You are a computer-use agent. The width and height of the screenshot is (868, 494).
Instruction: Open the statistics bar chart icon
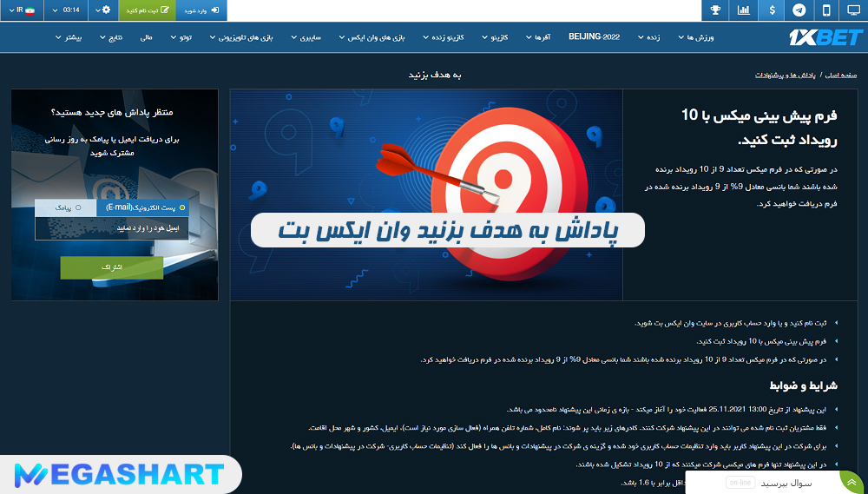coord(743,10)
